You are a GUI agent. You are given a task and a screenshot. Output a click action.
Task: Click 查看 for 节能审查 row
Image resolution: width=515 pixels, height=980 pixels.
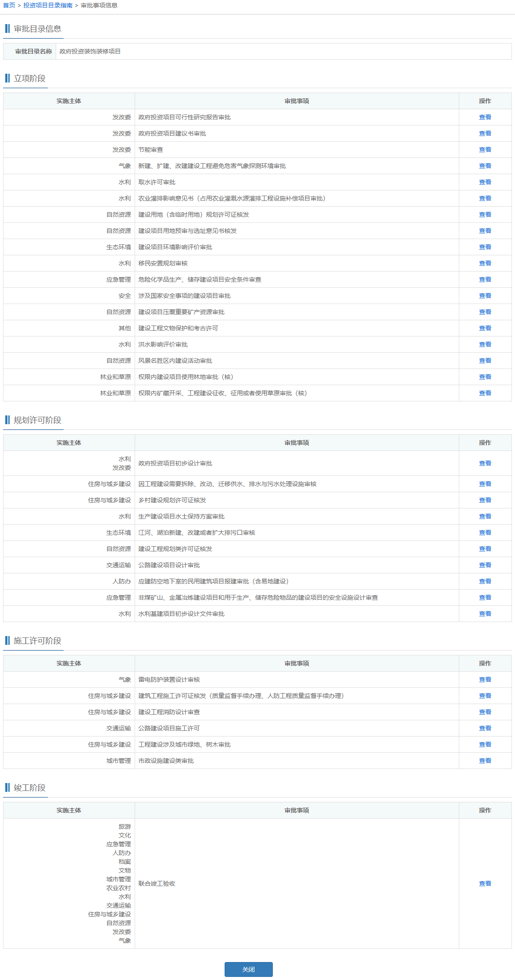(x=485, y=150)
